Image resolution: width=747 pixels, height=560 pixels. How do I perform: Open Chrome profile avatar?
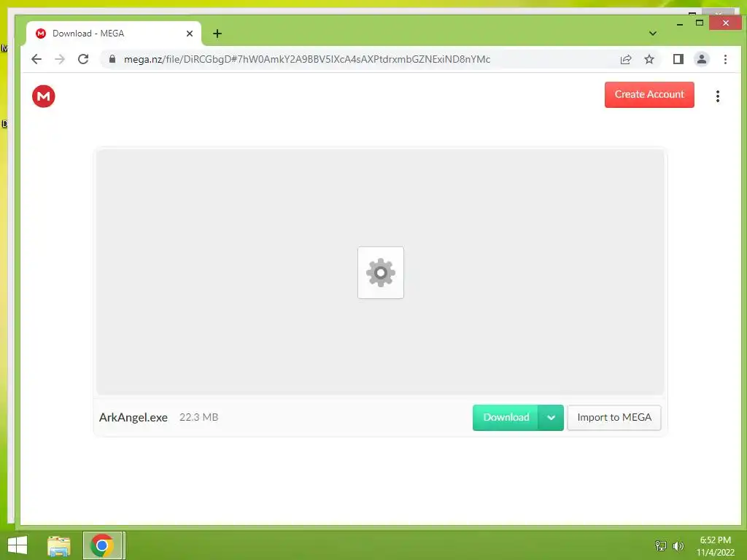[702, 59]
